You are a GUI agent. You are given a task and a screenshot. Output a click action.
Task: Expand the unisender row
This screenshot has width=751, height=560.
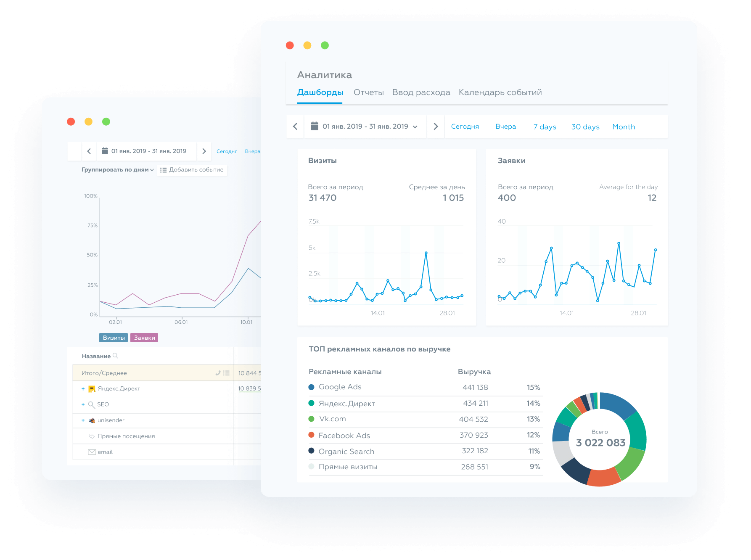click(x=83, y=420)
